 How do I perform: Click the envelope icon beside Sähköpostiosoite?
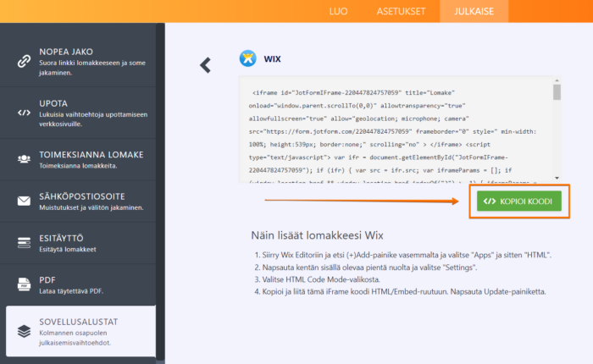click(24, 201)
